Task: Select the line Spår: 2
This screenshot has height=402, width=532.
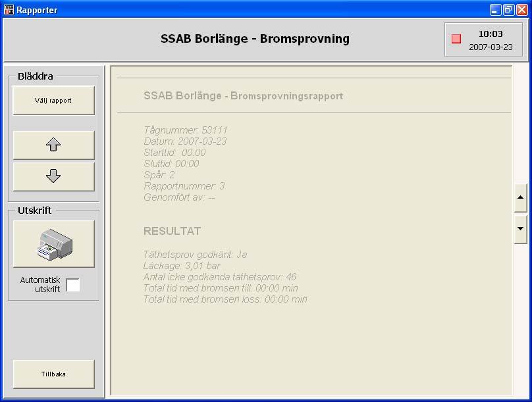Action: (159, 175)
